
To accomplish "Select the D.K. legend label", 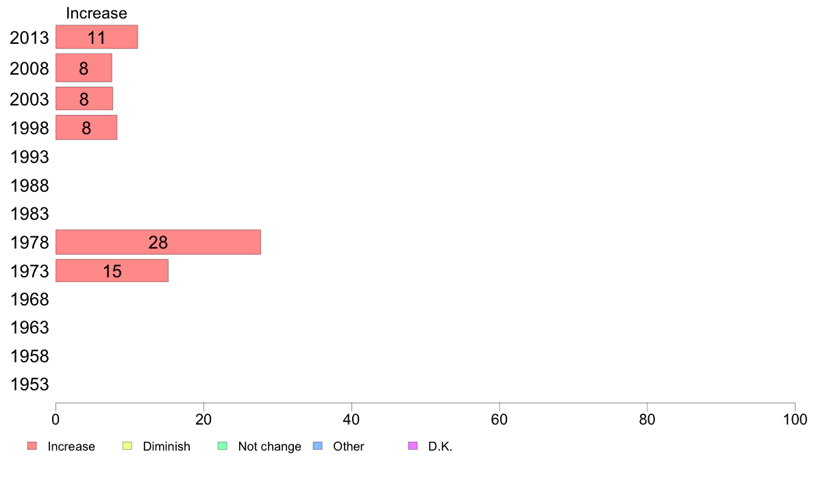I will tap(440, 446).
